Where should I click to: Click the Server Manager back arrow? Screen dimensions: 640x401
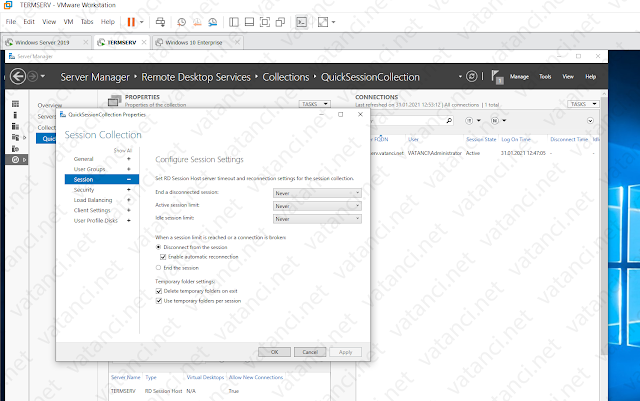click(18, 76)
